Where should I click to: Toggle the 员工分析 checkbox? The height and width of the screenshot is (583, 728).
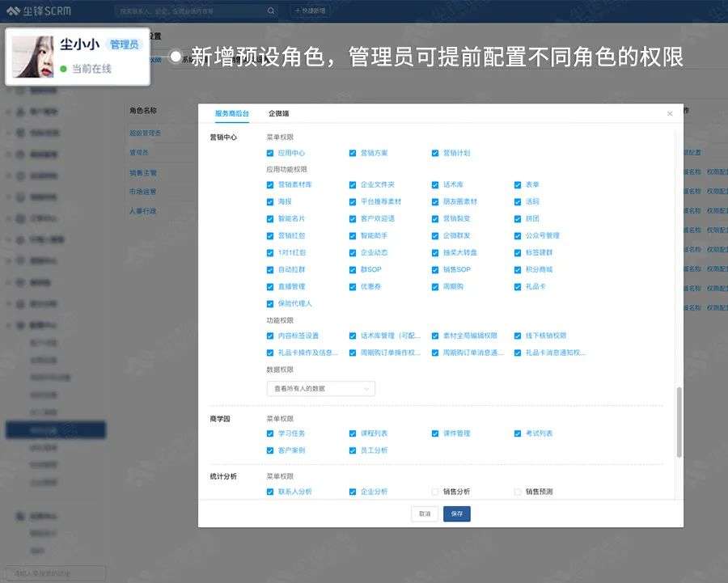tap(353, 450)
